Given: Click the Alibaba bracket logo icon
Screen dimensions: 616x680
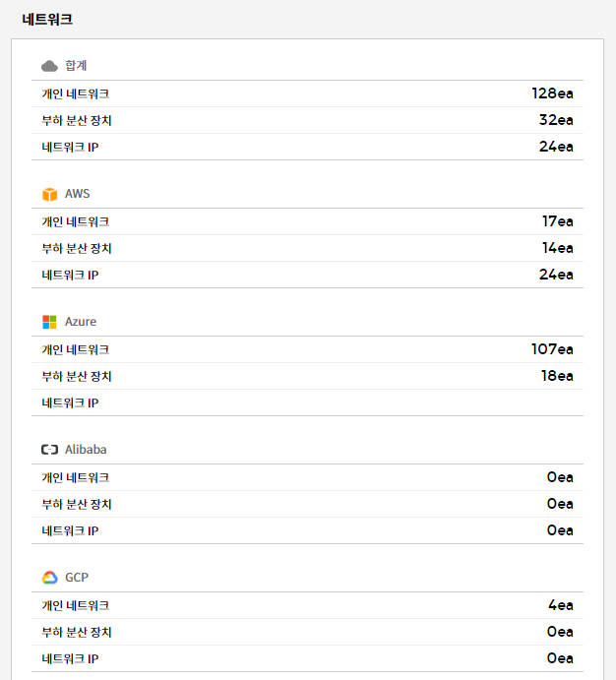Looking at the screenshot, I should [x=49, y=450].
